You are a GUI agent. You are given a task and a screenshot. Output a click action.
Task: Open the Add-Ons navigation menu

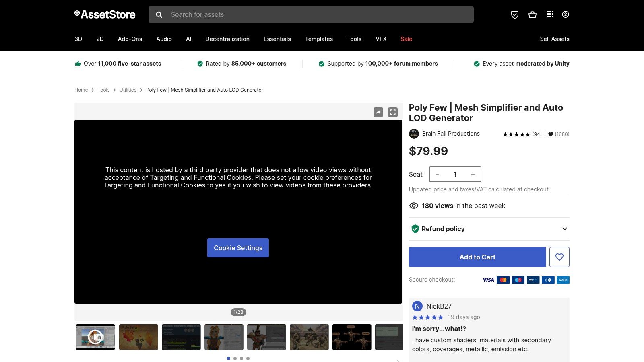click(130, 39)
